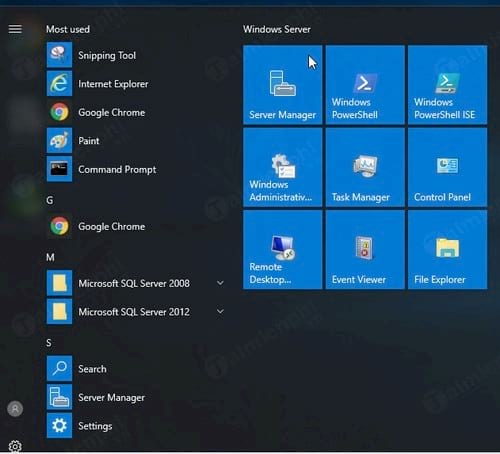The height and width of the screenshot is (454, 500).
Task: Open Search app in the S section
Action: coord(137,369)
